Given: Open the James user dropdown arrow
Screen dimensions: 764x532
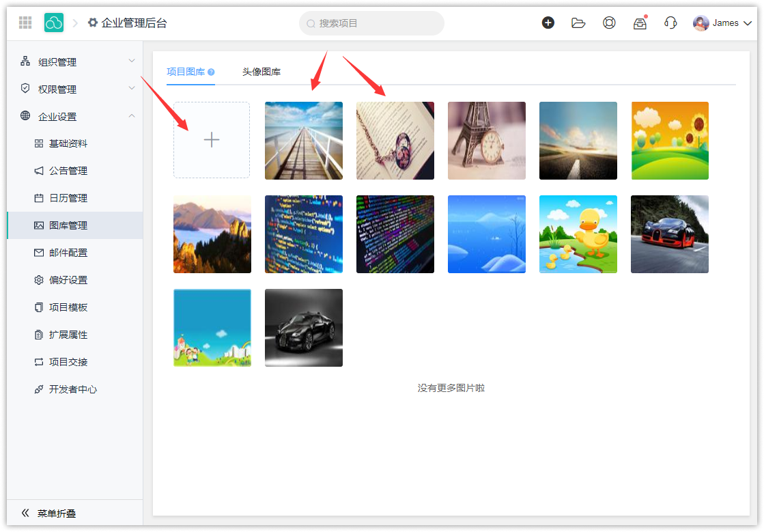Looking at the screenshot, I should point(748,23).
